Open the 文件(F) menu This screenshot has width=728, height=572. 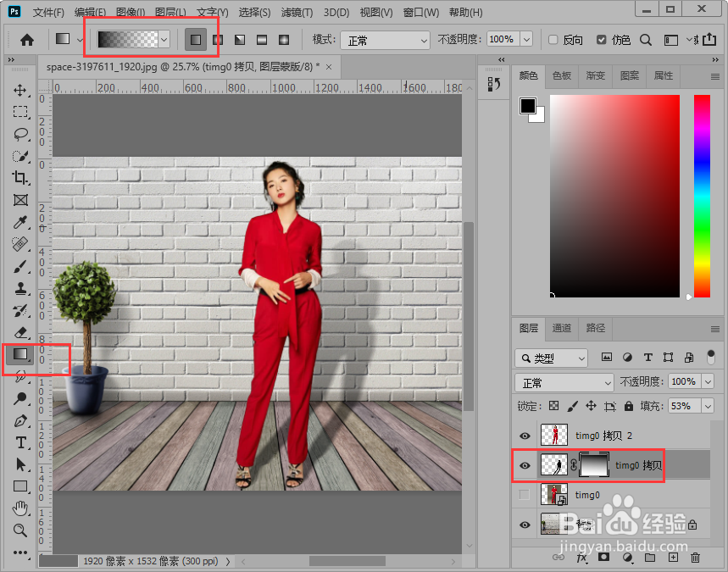[48, 13]
